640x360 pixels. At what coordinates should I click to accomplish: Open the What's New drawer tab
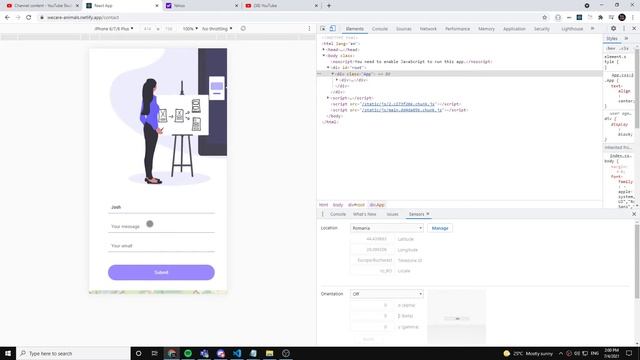pyautogui.click(x=364, y=214)
